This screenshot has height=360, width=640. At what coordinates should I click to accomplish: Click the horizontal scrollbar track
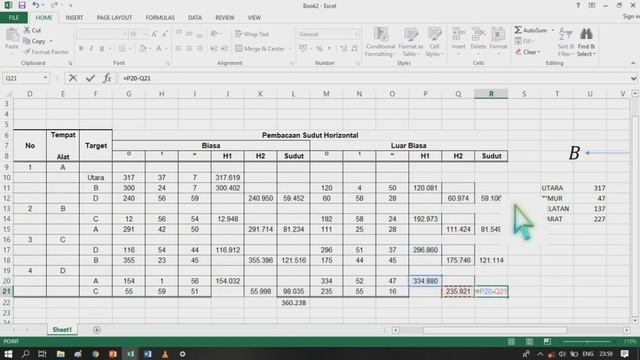click(511, 330)
